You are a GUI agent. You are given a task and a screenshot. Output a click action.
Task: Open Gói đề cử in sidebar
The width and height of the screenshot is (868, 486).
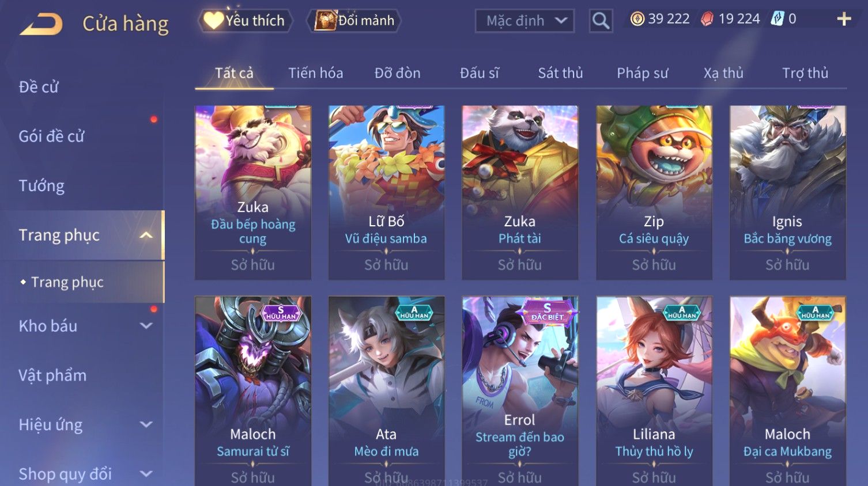tap(51, 136)
